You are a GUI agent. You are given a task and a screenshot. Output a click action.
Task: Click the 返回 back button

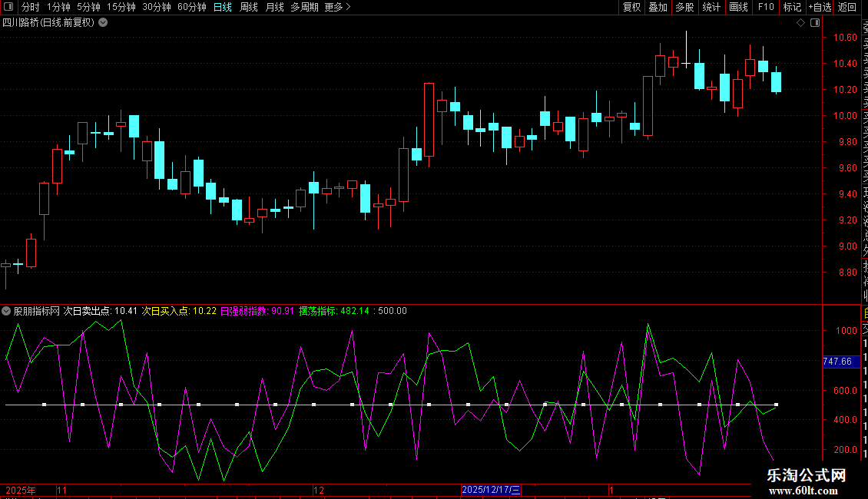pos(847,7)
